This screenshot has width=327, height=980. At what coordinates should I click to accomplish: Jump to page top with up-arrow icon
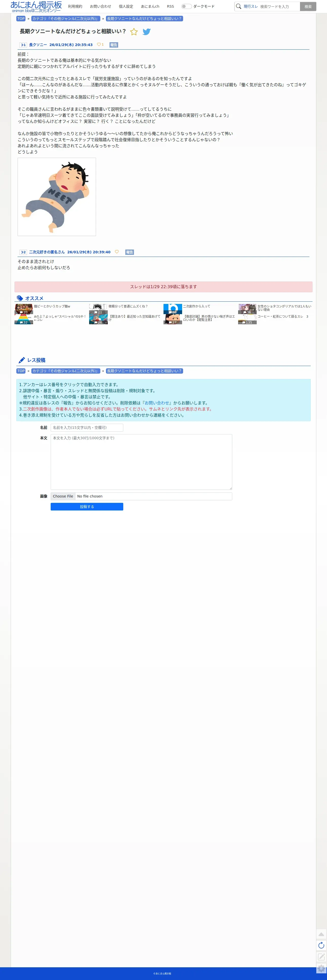coord(321,934)
